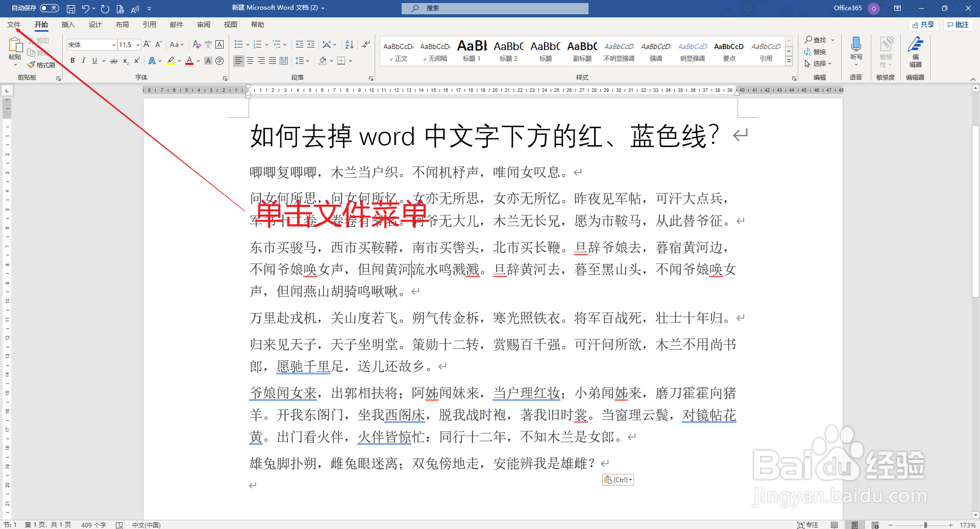The width and height of the screenshot is (980, 529).
Task: Switch to the 插入 ribbon tab
Action: point(68,24)
